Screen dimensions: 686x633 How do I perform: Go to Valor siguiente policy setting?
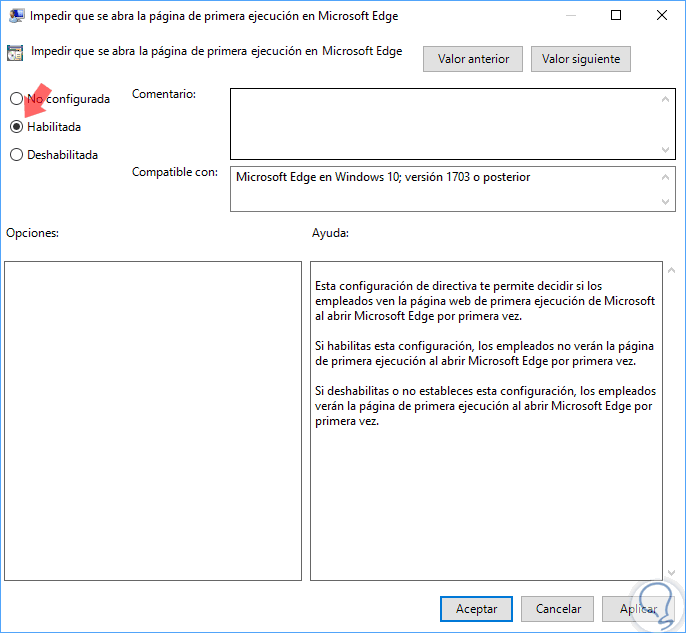pyautogui.click(x=581, y=59)
